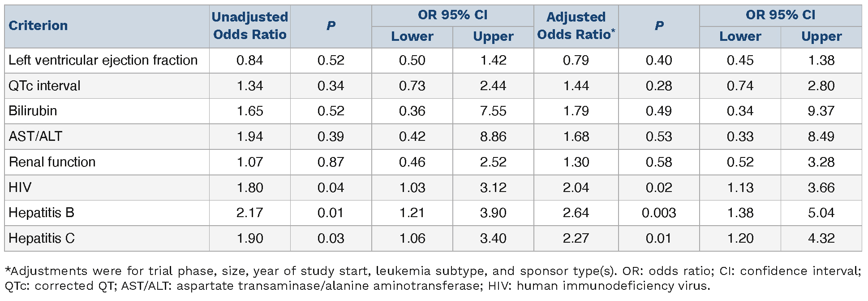Click the QTc interval adjusted odds ratio 1.44
Image resolution: width=868 pixels, height=301 pixels.
(x=576, y=86)
